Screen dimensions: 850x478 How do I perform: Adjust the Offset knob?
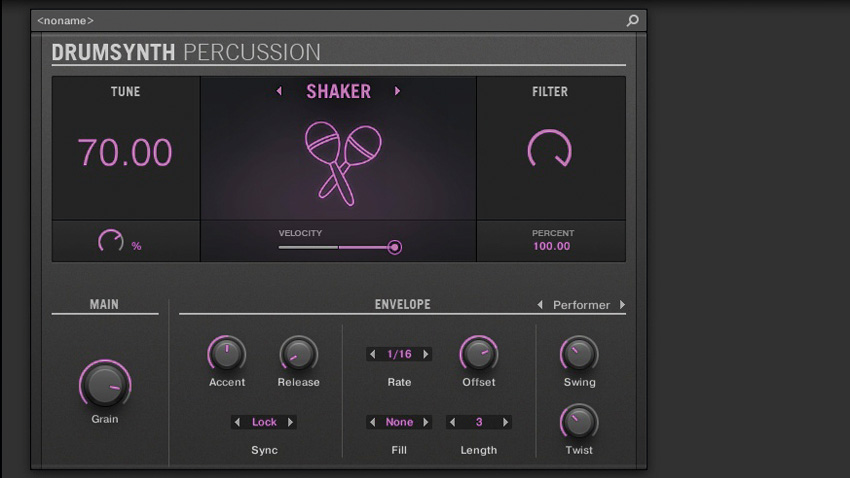tap(479, 354)
